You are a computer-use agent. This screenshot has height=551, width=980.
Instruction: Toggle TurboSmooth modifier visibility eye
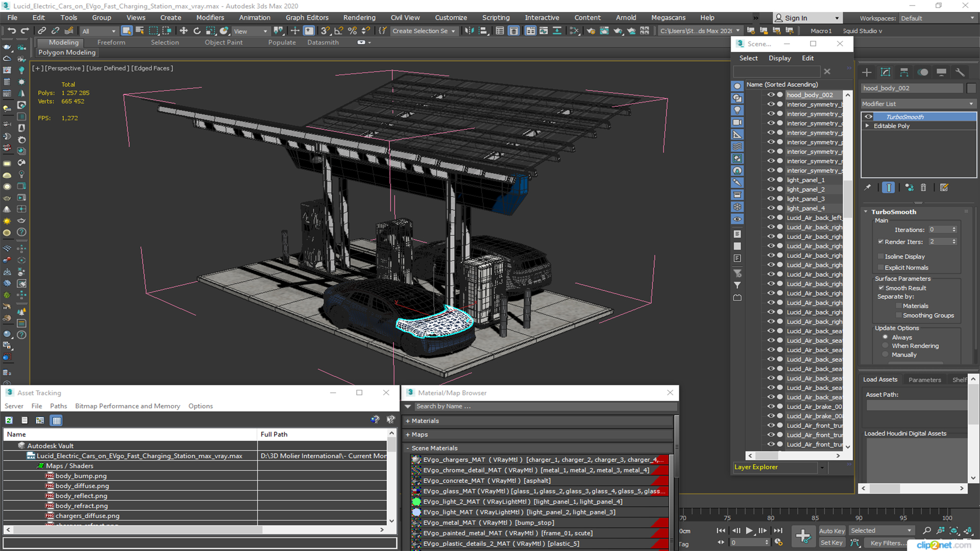point(868,117)
